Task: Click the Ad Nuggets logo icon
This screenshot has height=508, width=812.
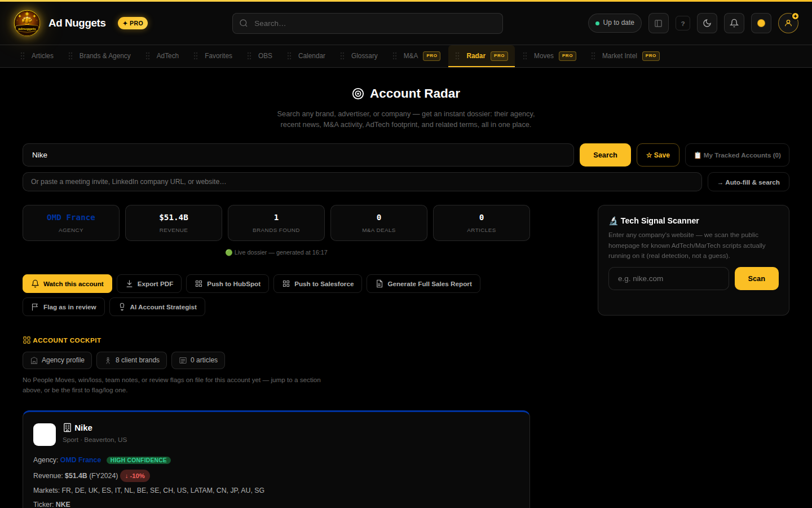Action: click(x=27, y=23)
